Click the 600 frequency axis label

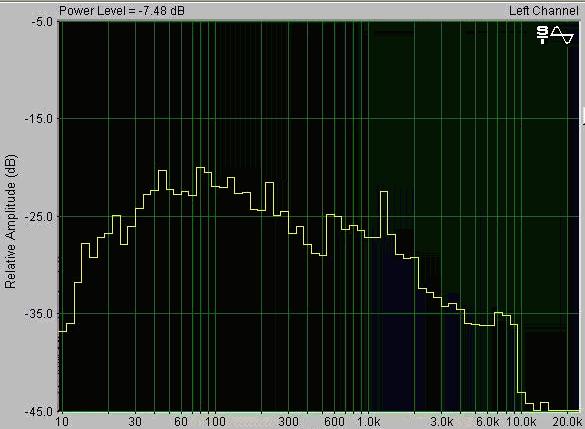[x=334, y=422]
